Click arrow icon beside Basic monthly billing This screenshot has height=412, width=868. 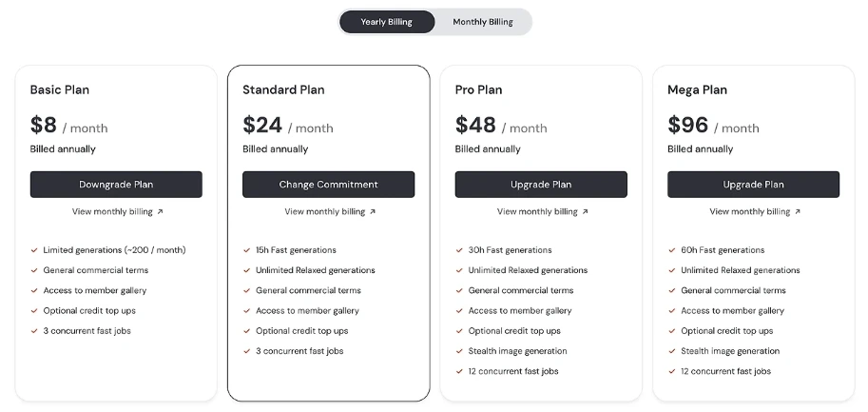160,212
